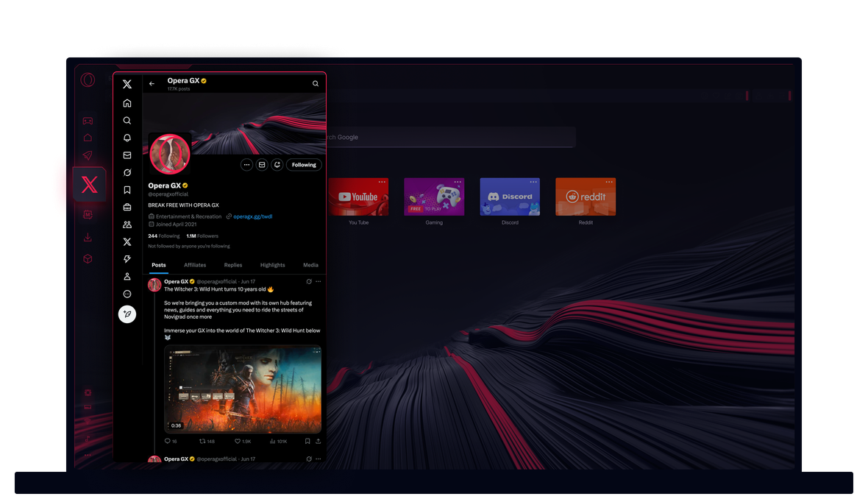This screenshot has height=502, width=868.
Task: Play the Witcher 3 video with 0:36 duration
Action: tap(243, 389)
